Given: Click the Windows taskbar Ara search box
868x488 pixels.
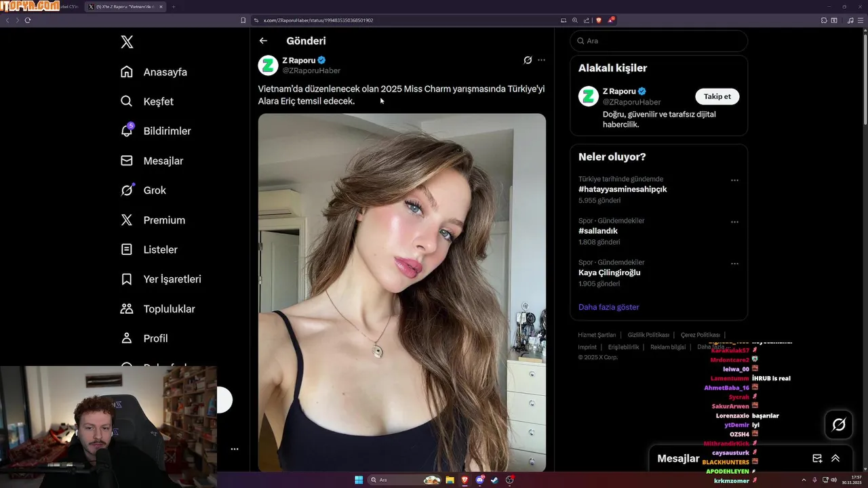Looking at the screenshot, I should (405, 480).
